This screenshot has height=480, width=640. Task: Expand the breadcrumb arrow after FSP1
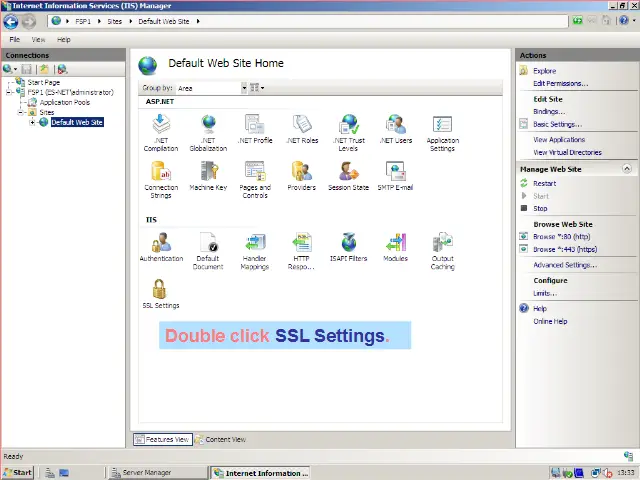pos(99,21)
